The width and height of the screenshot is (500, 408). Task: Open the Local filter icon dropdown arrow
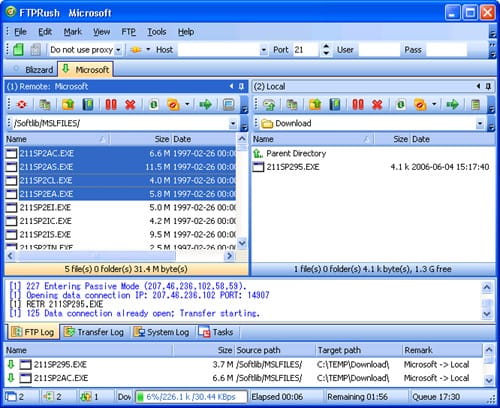pos(434,104)
